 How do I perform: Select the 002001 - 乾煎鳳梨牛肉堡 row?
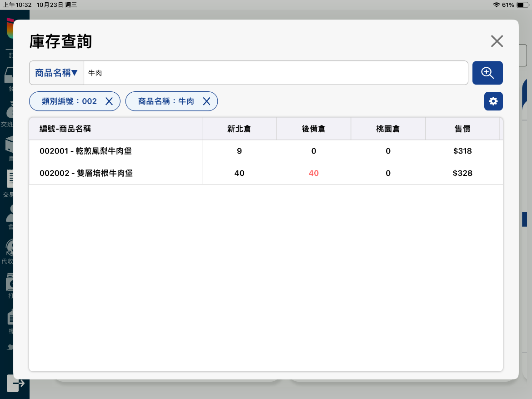pos(85,151)
